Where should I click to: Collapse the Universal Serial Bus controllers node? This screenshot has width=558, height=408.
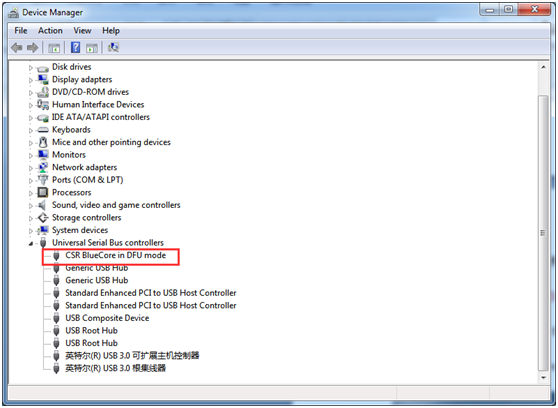click(31, 244)
